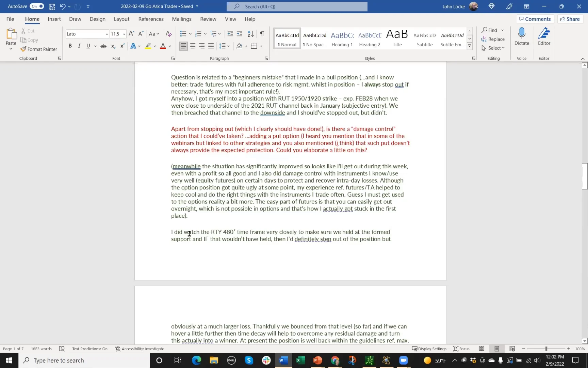Viewport: 588px width, 368px height.
Task: Apply Heading 1 style
Action: click(x=342, y=38)
